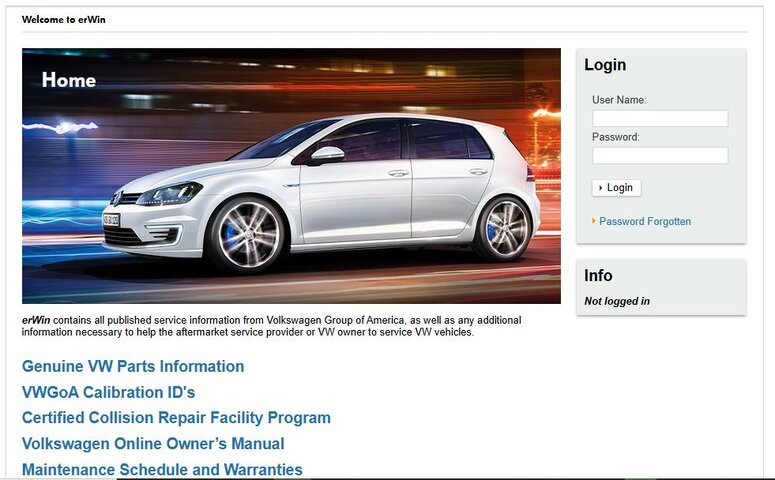Screen dimensions: 775x480
Task: Click the Info panel heading
Action: pos(598,275)
